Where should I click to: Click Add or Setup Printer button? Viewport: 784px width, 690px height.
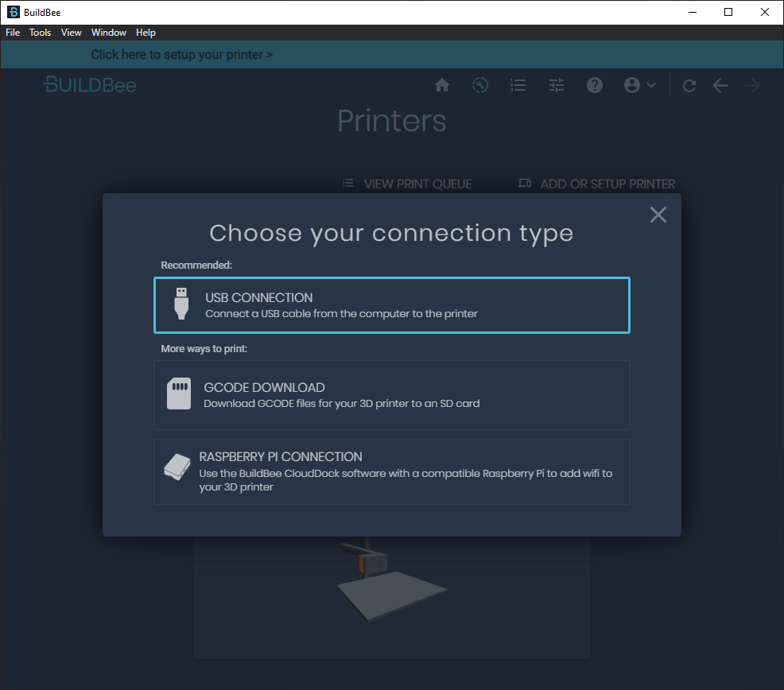point(596,184)
